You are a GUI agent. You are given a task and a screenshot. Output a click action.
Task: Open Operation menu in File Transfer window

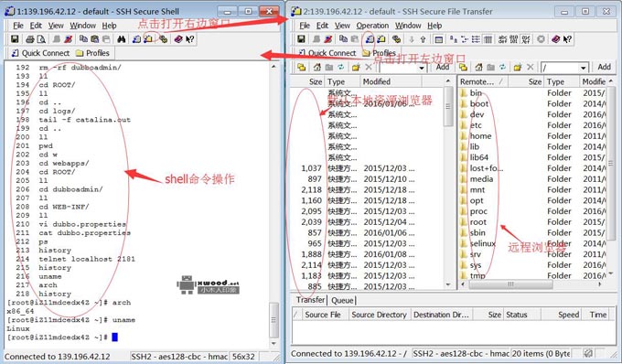click(372, 26)
